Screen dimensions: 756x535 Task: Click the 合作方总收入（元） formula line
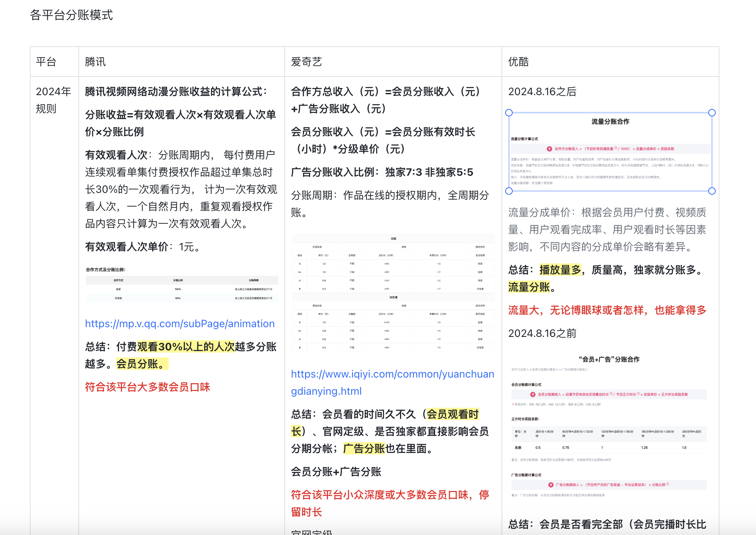click(386, 100)
